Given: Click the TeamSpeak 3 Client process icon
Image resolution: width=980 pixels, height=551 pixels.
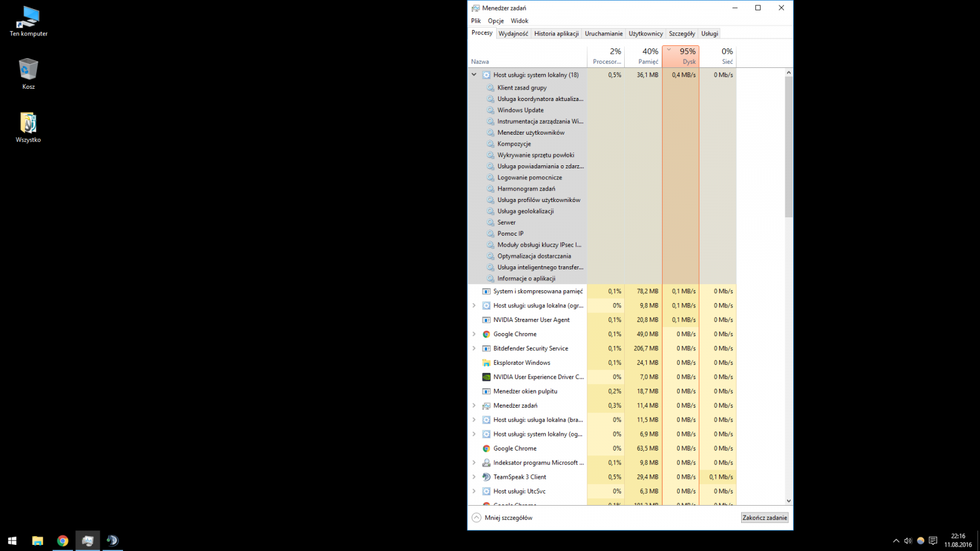Looking at the screenshot, I should tap(486, 477).
